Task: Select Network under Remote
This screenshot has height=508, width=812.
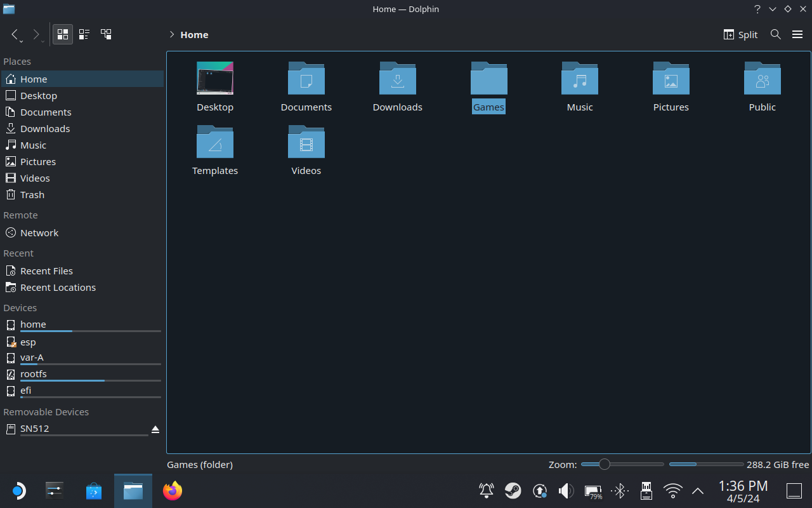Action: click(39, 233)
